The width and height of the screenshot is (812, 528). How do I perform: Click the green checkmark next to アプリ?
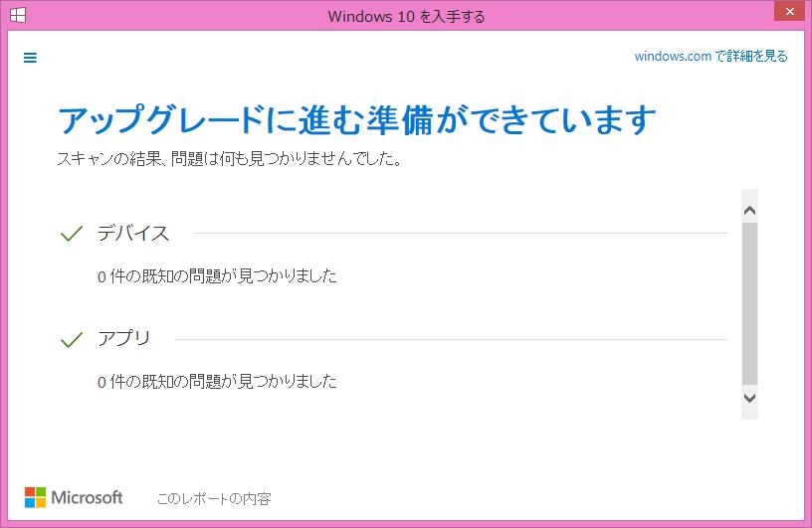tap(72, 339)
